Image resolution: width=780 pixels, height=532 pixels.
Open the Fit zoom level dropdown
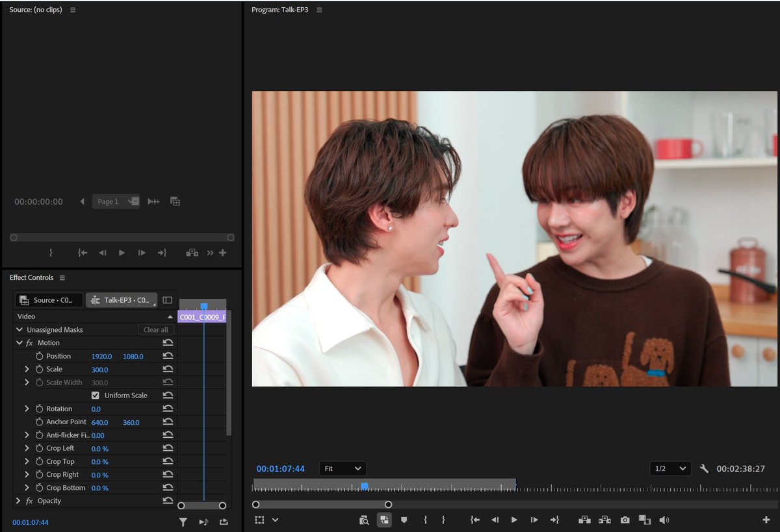343,468
